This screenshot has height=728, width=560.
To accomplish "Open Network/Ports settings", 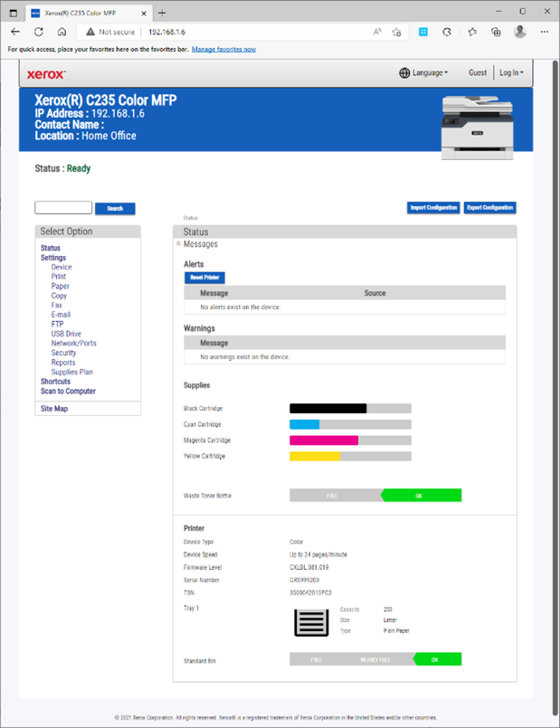I will (74, 343).
